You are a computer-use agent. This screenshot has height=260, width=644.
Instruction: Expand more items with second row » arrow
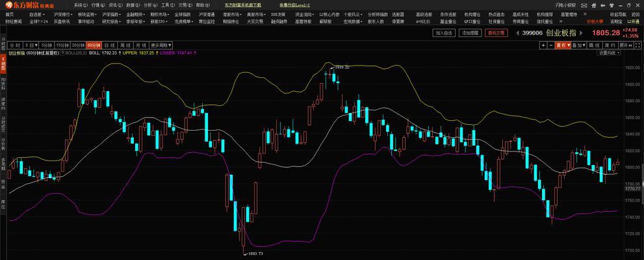click(x=561, y=21)
